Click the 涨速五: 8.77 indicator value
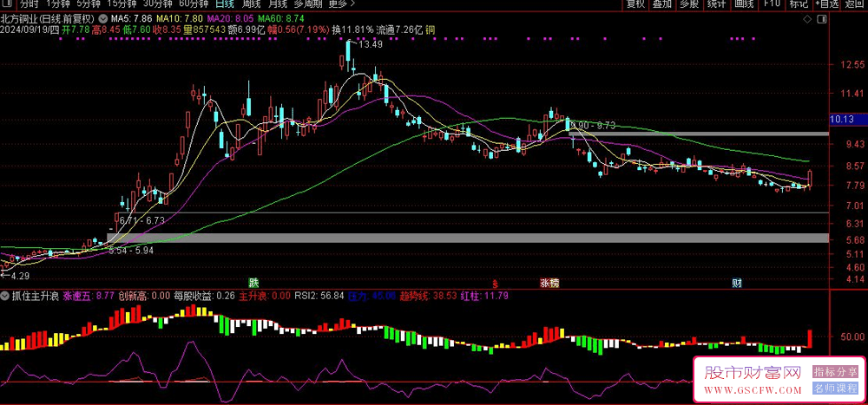Screen dimensions: 868x405 (89, 296)
